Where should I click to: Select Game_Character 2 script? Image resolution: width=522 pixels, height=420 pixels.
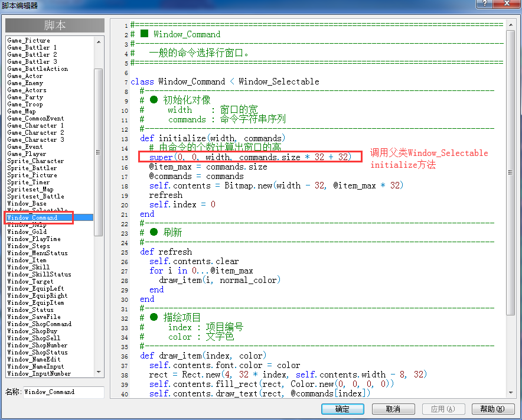[x=35, y=132]
